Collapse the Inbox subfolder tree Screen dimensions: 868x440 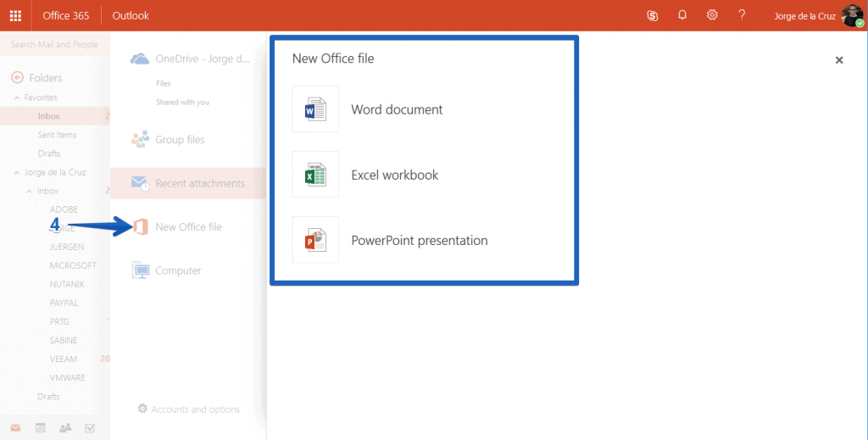pos(30,191)
